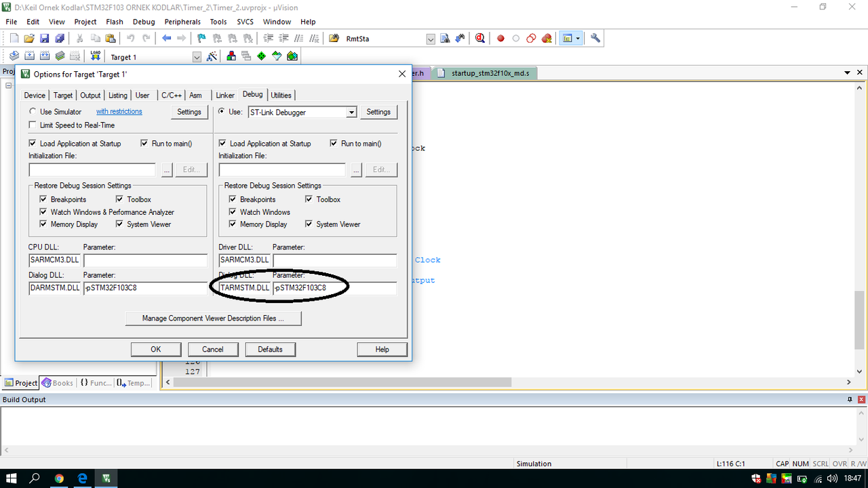Undo the last edit from toolbar
The height and width of the screenshot is (488, 868).
click(131, 39)
